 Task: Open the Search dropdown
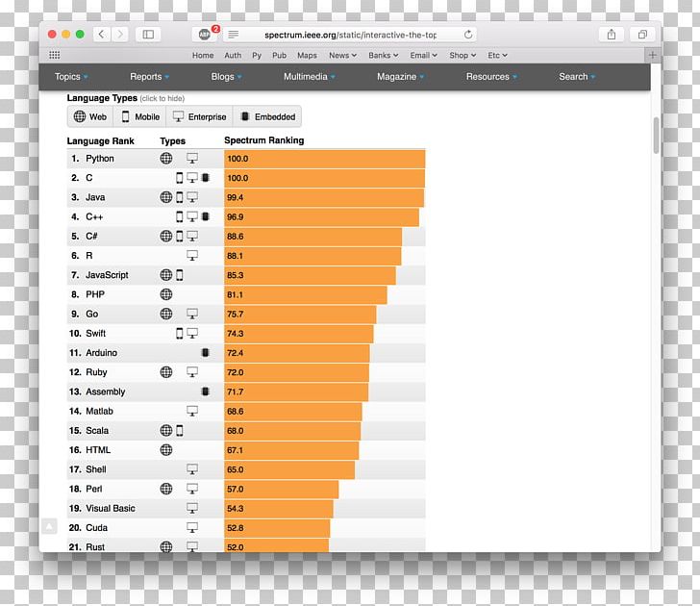click(577, 77)
